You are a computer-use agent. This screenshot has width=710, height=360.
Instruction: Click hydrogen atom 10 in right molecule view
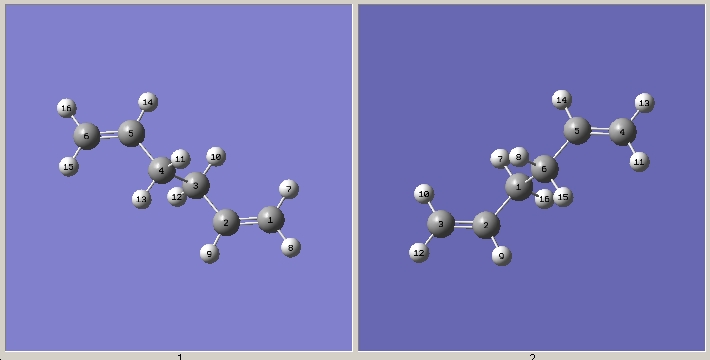pos(424,194)
